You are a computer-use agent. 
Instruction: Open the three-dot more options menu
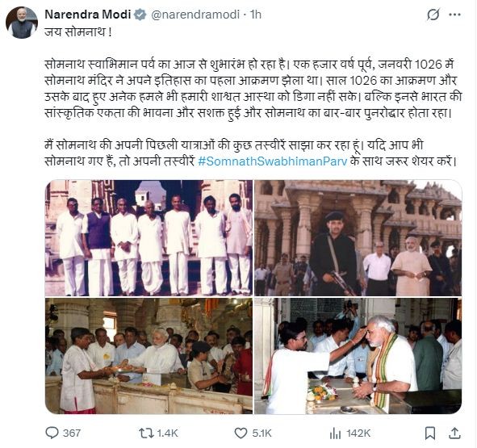point(454,15)
